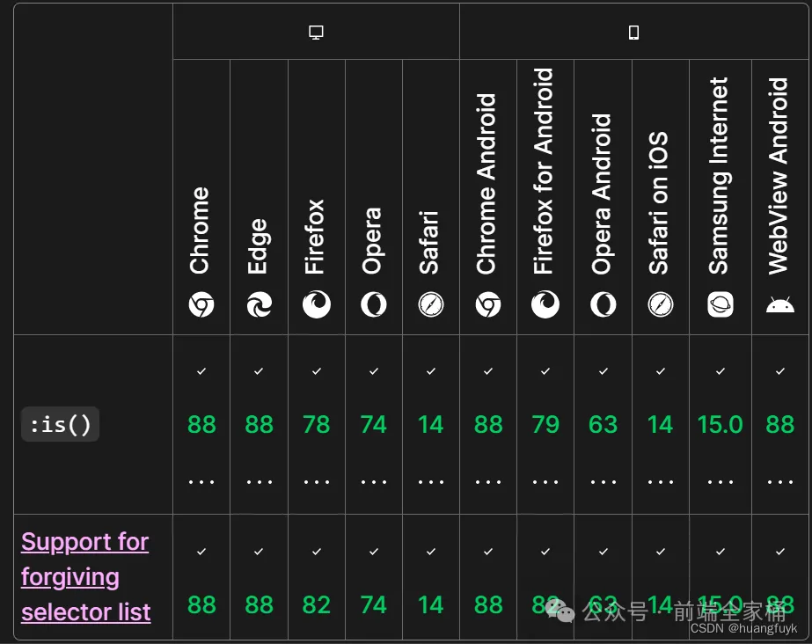This screenshot has width=812, height=644.
Task: Click the desktop monitor platform icon
Action: tap(316, 32)
